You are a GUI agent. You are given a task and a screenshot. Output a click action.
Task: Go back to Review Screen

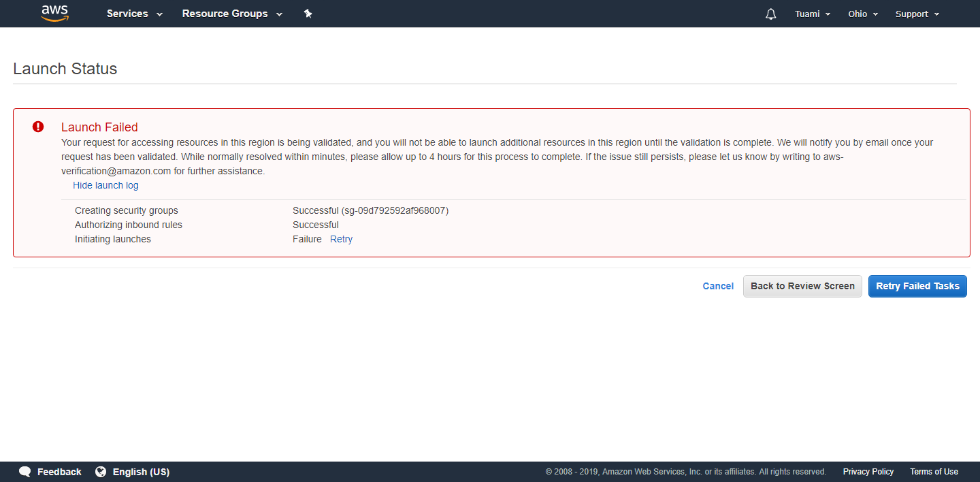pos(802,286)
